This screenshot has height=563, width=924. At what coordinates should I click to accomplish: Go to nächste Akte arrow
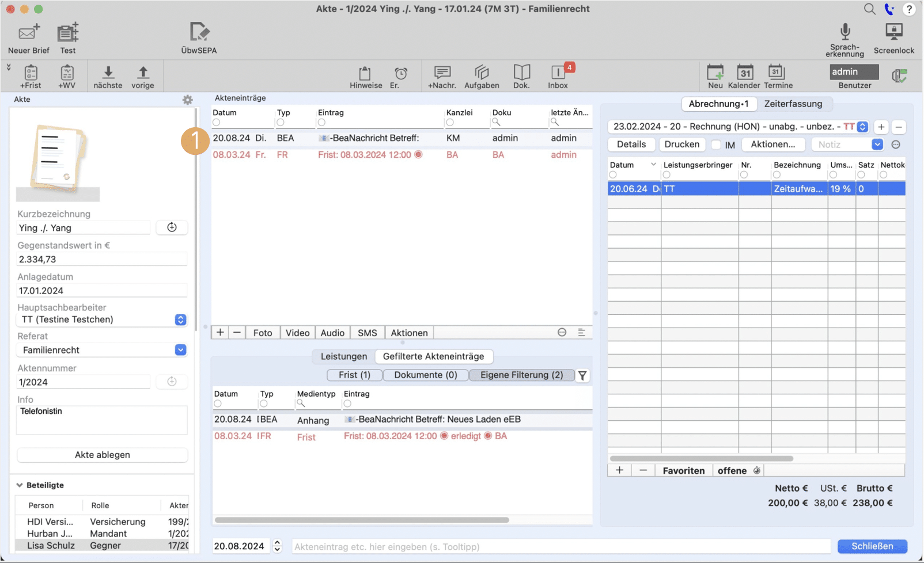(108, 73)
